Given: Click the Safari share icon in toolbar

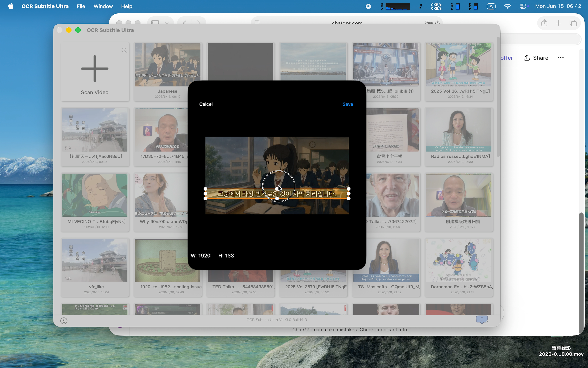Looking at the screenshot, I should tap(544, 23).
